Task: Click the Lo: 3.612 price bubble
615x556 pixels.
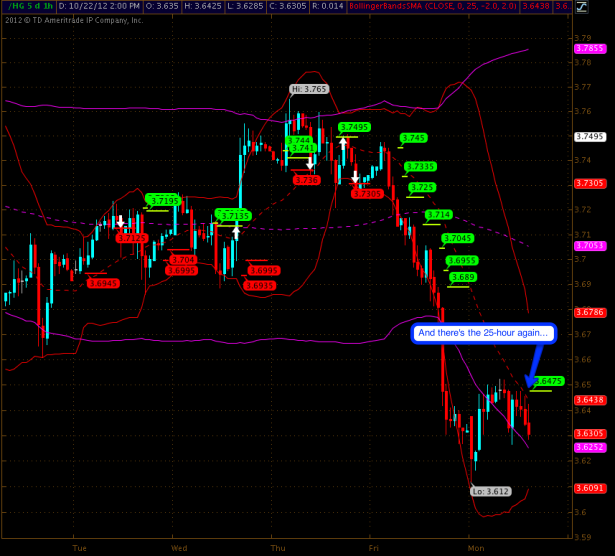Action: (491, 491)
